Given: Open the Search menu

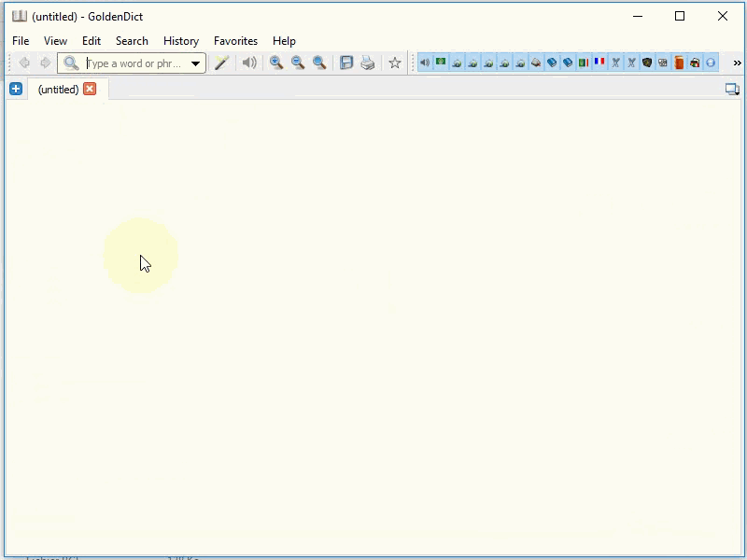Looking at the screenshot, I should pyautogui.click(x=132, y=41).
